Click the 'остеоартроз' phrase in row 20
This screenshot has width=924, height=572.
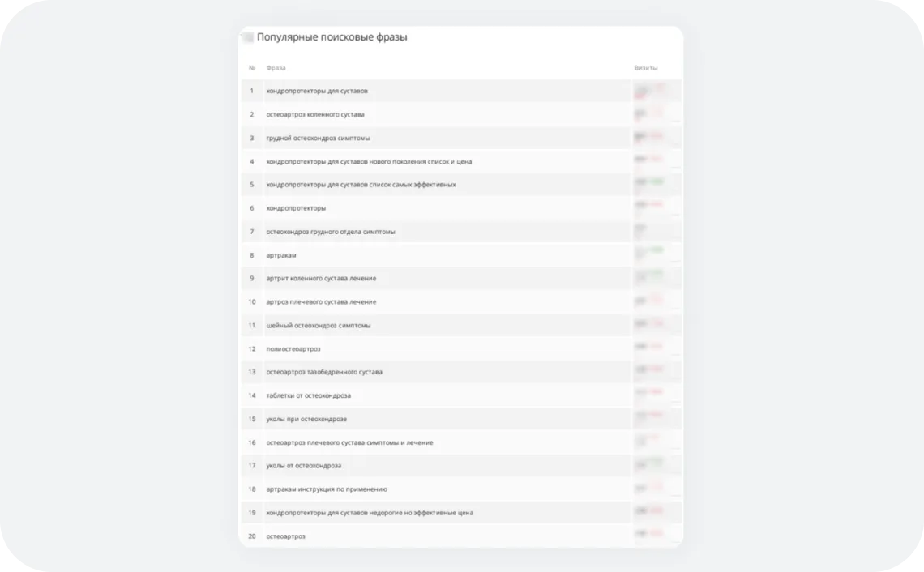285,536
